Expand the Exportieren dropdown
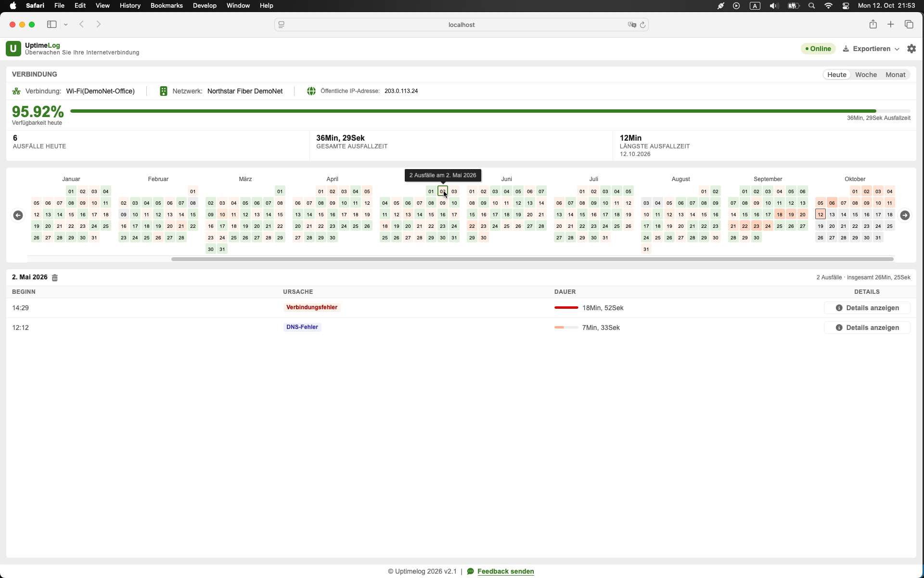The width and height of the screenshot is (924, 578). tap(871, 49)
